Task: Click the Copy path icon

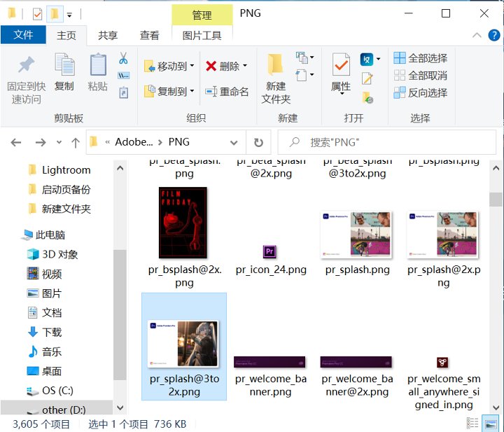Action: coord(123,76)
